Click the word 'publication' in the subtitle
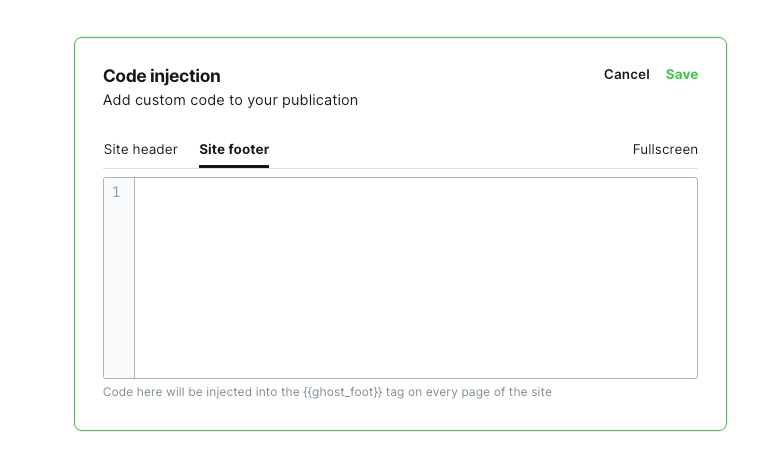 click(322, 100)
